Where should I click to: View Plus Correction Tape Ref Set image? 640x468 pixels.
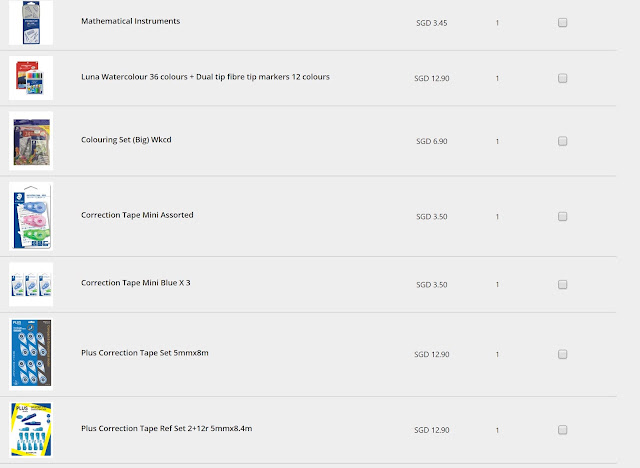click(x=31, y=430)
